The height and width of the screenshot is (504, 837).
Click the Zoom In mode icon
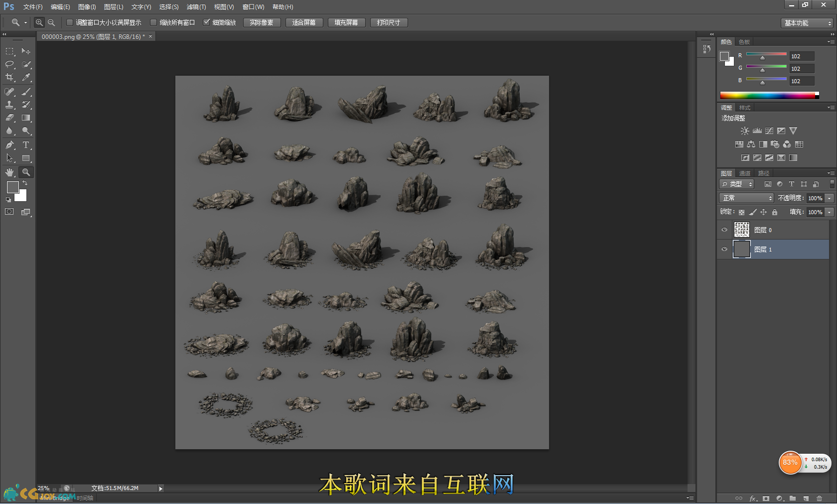click(x=39, y=22)
